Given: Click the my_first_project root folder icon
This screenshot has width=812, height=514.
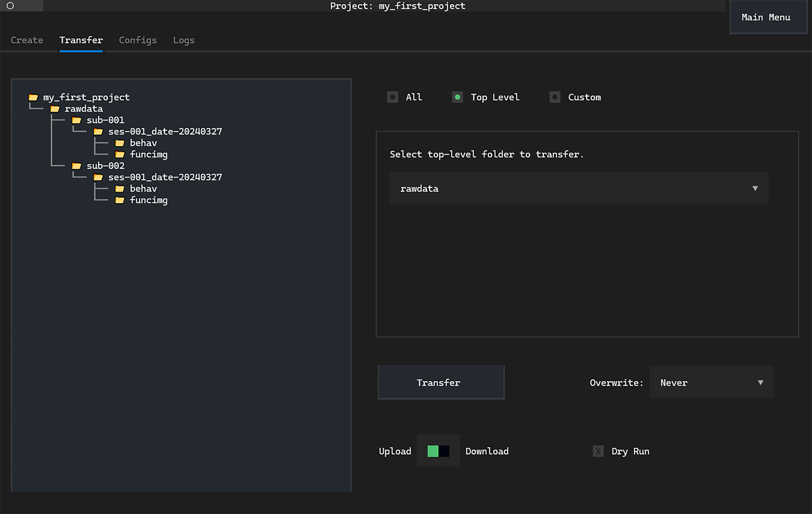Looking at the screenshot, I should pyautogui.click(x=33, y=97).
